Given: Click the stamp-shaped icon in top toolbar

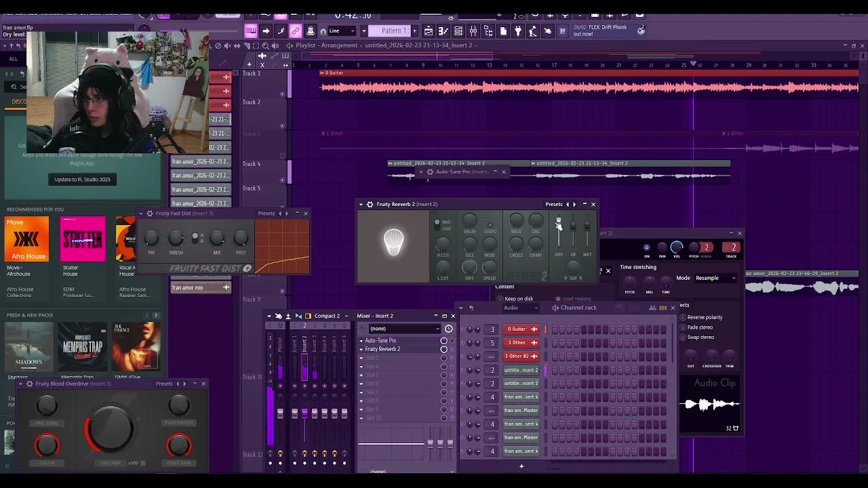Looking at the screenshot, I should (x=310, y=30).
